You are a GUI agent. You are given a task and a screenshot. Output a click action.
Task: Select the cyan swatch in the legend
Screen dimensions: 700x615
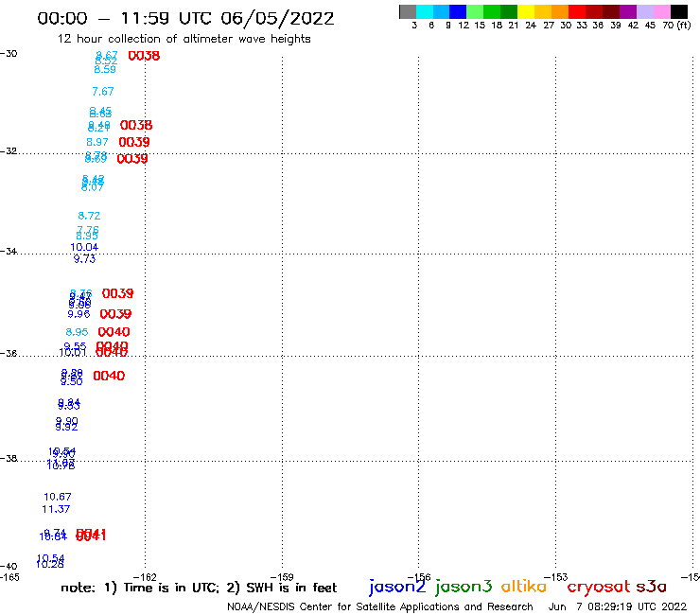(425, 11)
